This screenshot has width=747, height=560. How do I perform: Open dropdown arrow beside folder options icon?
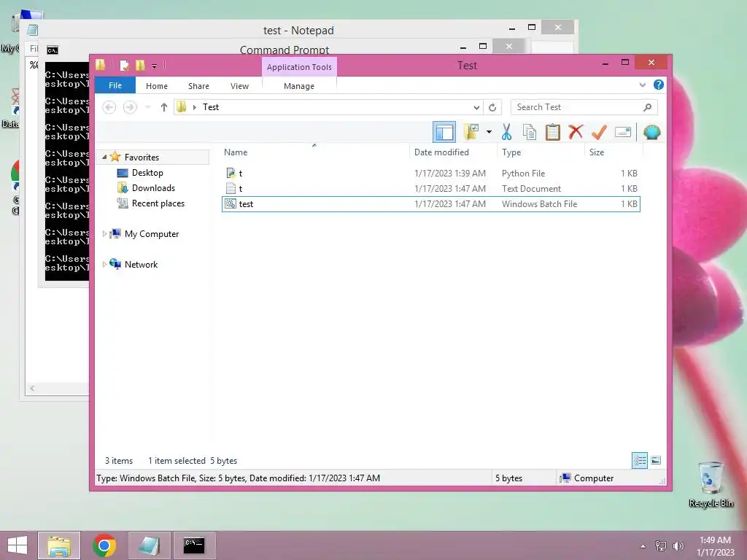(x=489, y=132)
